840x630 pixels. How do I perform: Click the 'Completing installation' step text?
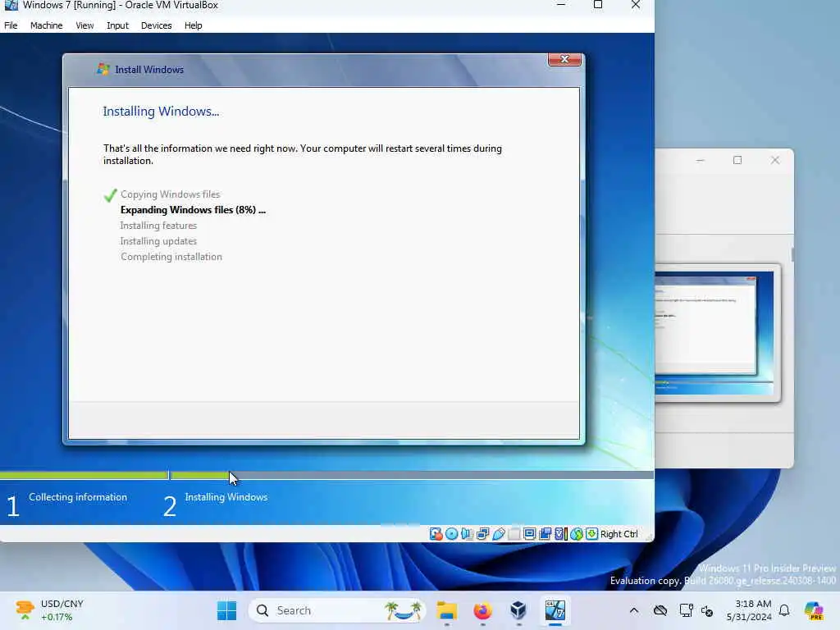tap(171, 257)
